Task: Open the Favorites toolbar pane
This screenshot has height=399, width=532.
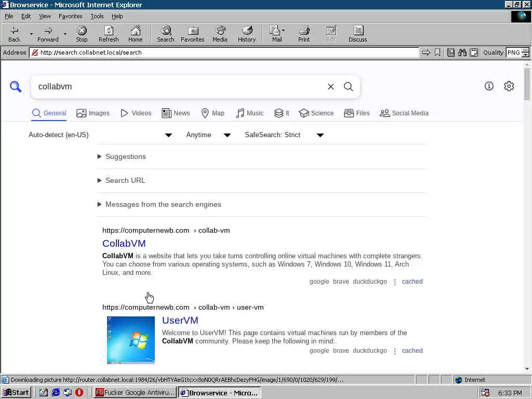Action: [193, 34]
